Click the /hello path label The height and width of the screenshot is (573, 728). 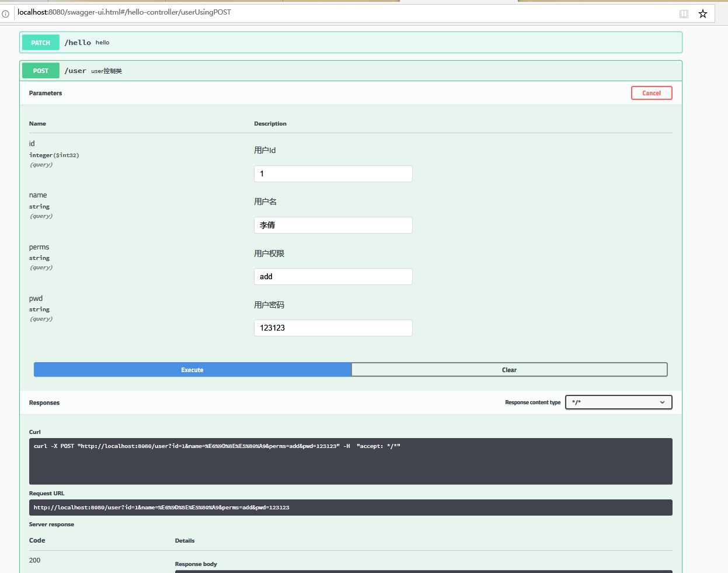coord(78,43)
